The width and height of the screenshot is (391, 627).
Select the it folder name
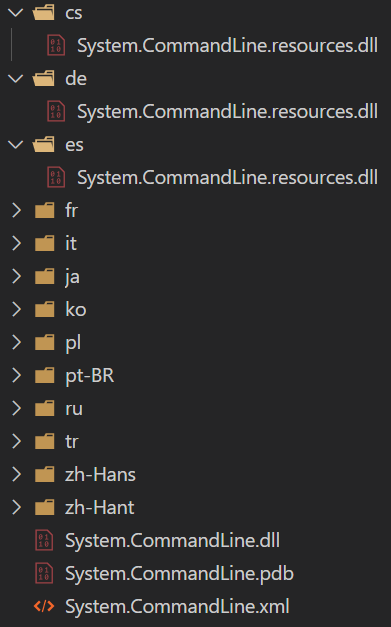(x=71, y=243)
